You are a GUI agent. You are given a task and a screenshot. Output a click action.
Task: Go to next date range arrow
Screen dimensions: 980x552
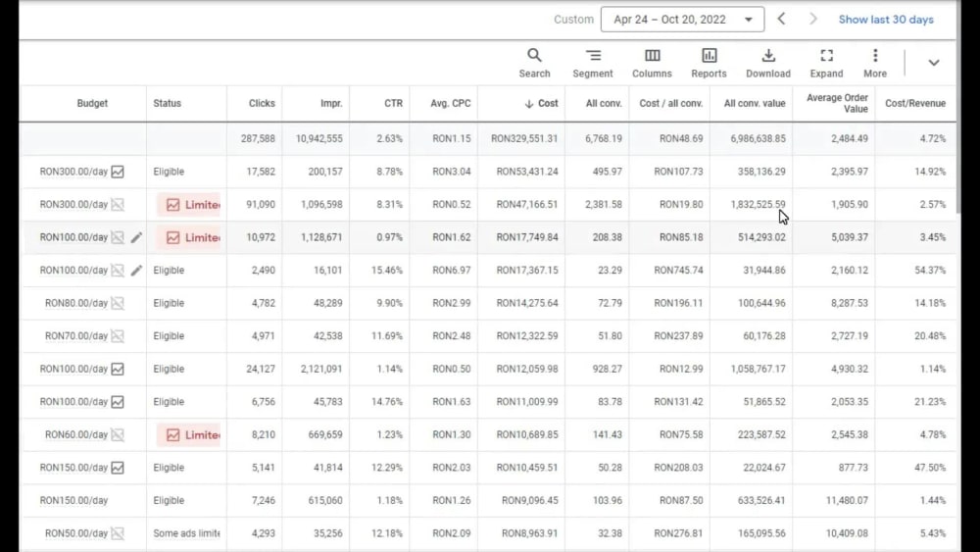click(x=813, y=19)
